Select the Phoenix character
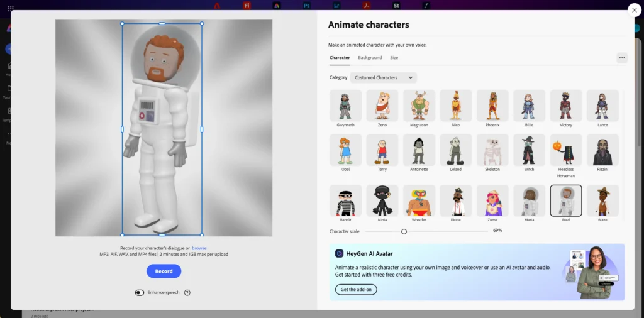This screenshot has height=318, width=644. (492, 106)
